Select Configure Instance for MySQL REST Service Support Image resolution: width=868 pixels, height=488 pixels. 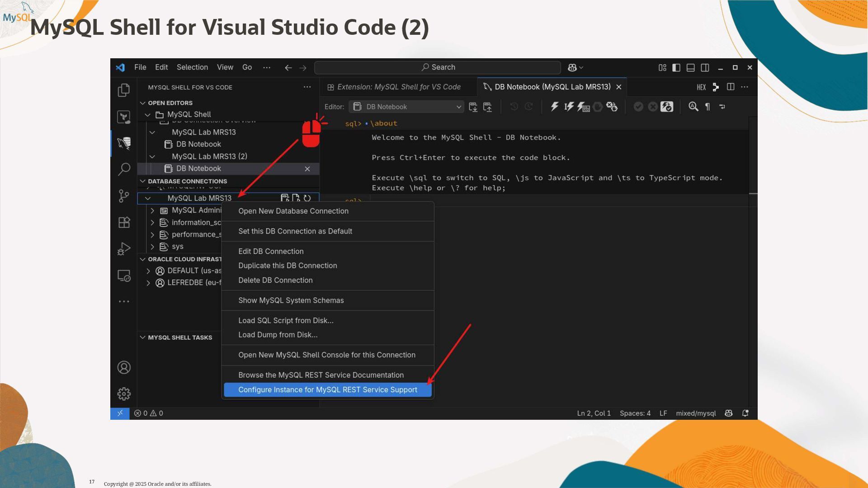coord(328,389)
